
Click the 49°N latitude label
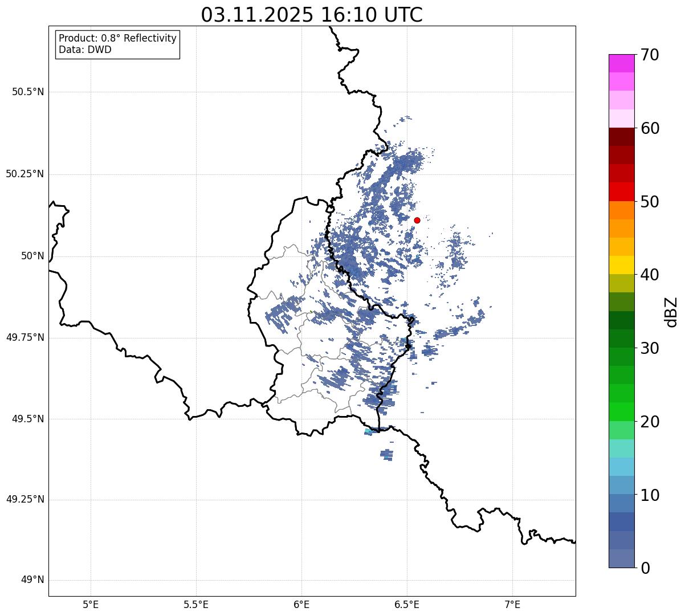point(32,580)
